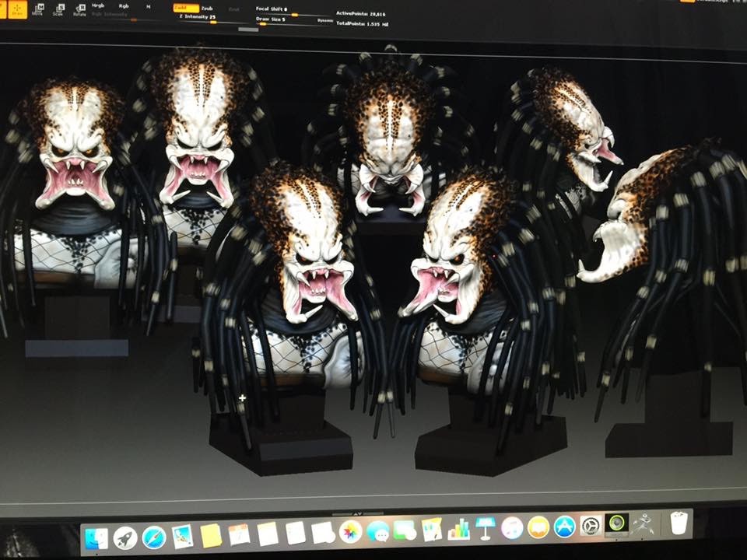
Task: Open Launchpad from the dock
Action: coord(126,538)
